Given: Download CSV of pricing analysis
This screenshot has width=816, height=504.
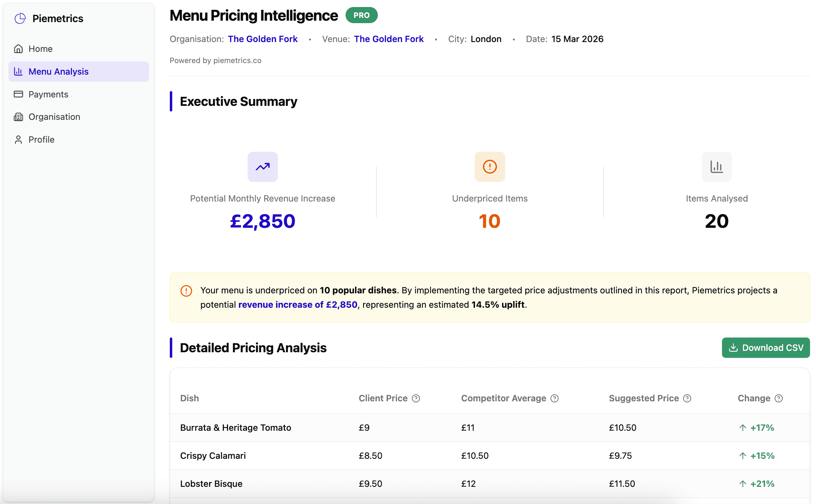Looking at the screenshot, I should coord(765,348).
